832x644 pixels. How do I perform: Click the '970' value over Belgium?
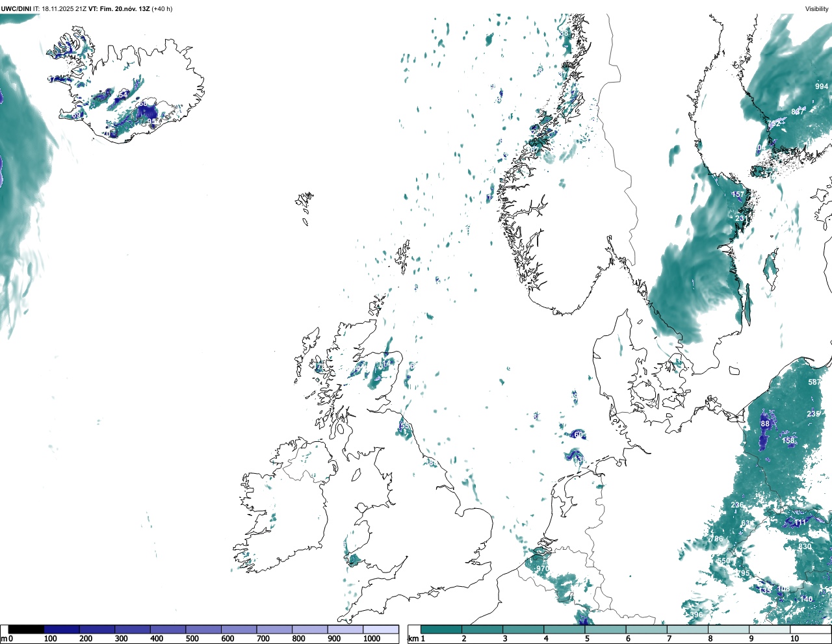543,569
